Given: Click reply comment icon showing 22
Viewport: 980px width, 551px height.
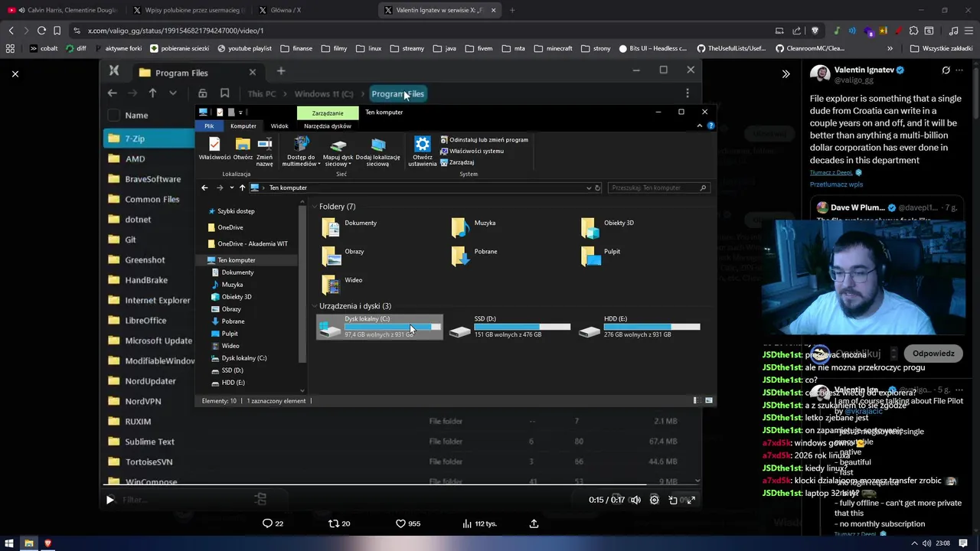Looking at the screenshot, I should [267, 523].
